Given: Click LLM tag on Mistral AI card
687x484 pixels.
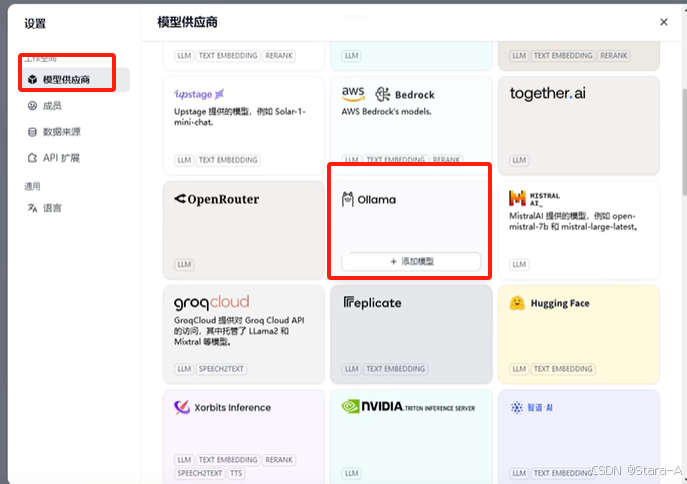Looking at the screenshot, I should 519,264.
